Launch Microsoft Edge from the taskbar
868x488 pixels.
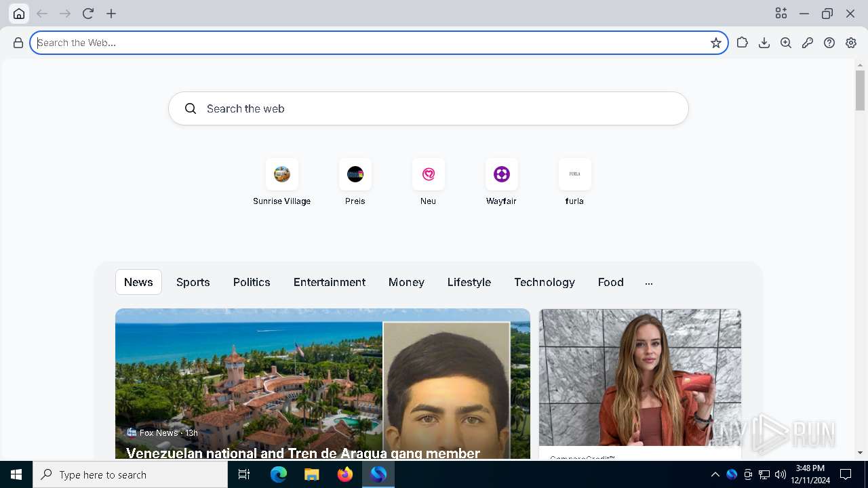coord(279,474)
